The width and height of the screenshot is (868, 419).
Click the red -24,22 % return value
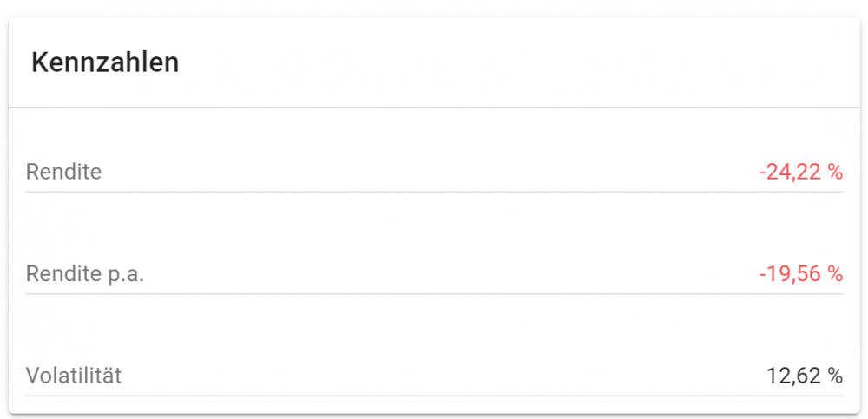tap(800, 172)
